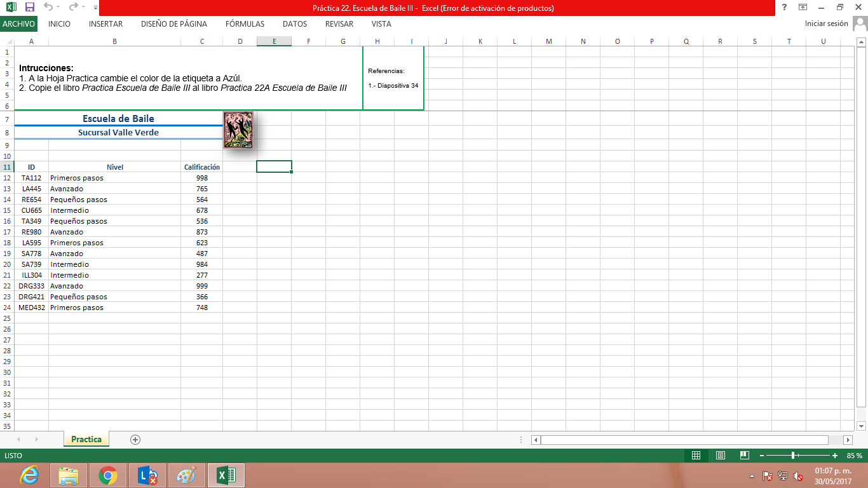Screen dimensions: 868x488
Task: Zoom out with the minus button
Action: click(x=763, y=456)
